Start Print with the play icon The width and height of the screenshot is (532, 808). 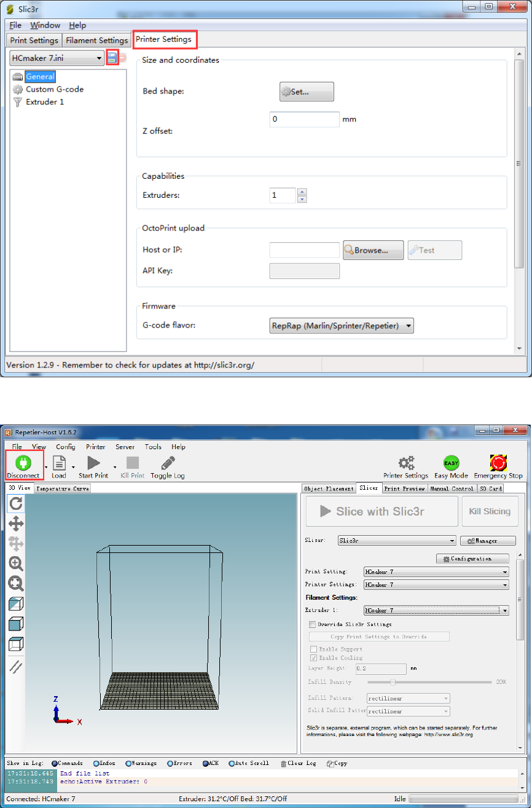[93, 463]
